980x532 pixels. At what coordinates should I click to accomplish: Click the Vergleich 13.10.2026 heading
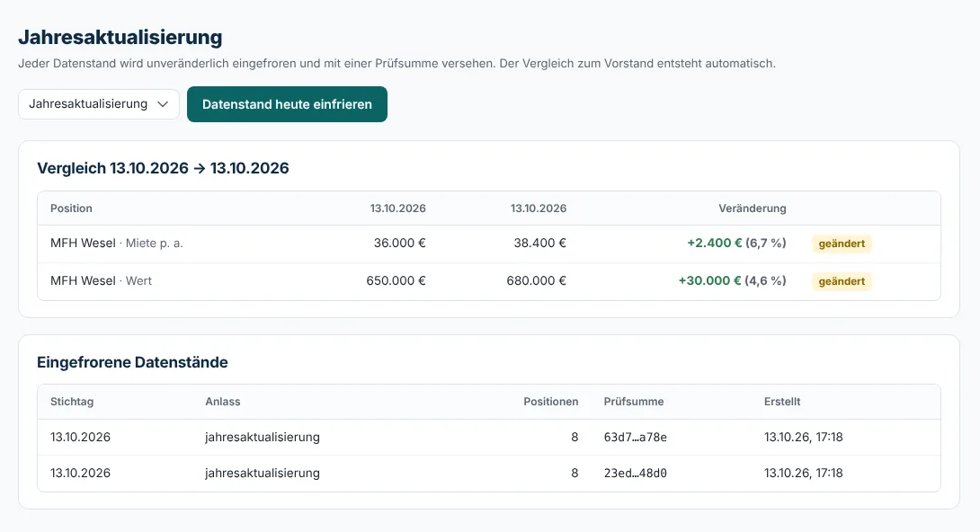[163, 168]
